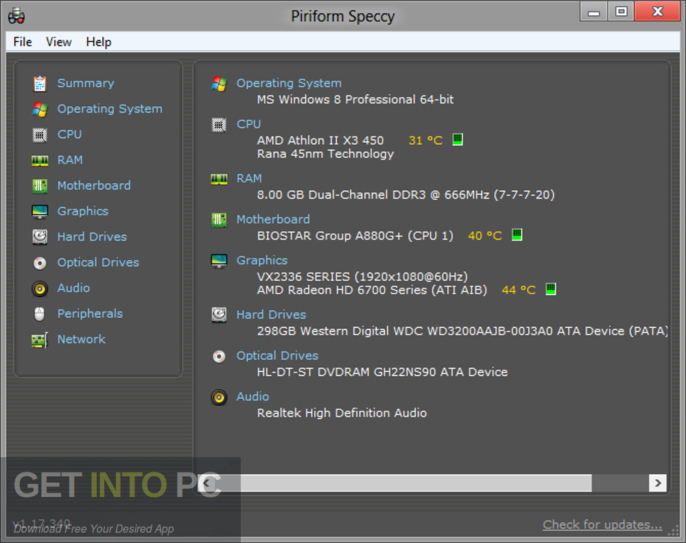
Task: Select Graphics in the sidebar
Action: [x=83, y=211]
